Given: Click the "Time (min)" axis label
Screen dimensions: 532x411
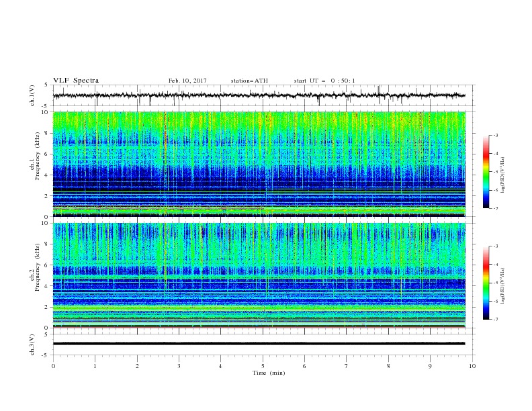Looking at the screenshot, I should point(269,373).
